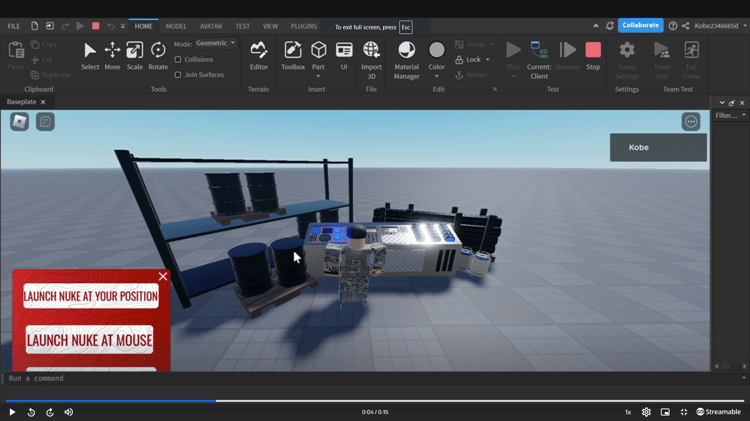The height and width of the screenshot is (421, 750).
Task: Switch to the TEST tab
Action: (x=243, y=26)
